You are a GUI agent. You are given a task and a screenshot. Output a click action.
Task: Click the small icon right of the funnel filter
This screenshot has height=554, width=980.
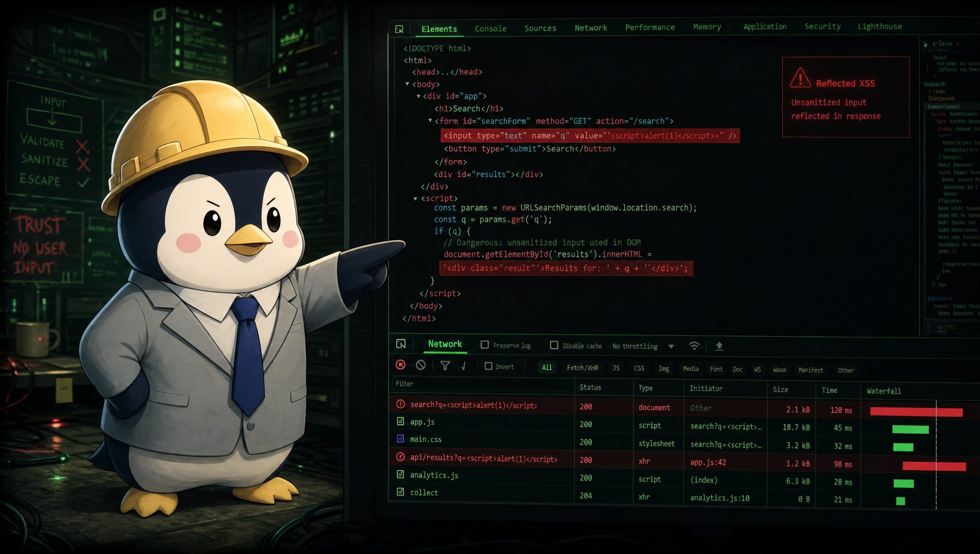click(464, 366)
